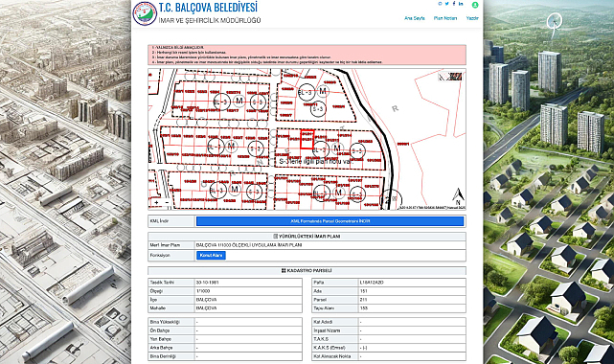Click the İnşaat Nizamı label
The width and height of the screenshot is (614, 364).
(327, 330)
